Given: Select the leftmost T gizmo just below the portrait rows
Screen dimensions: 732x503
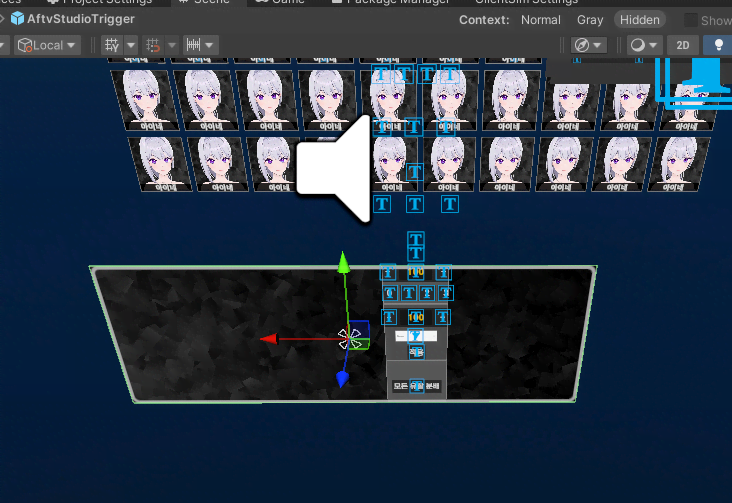Looking at the screenshot, I should coord(382,204).
